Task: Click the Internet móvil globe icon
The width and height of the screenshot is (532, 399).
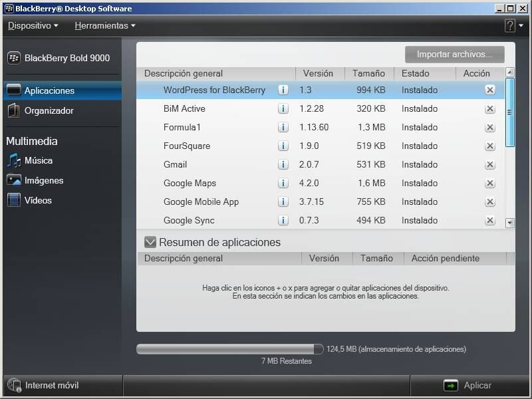Action: pyautogui.click(x=14, y=385)
